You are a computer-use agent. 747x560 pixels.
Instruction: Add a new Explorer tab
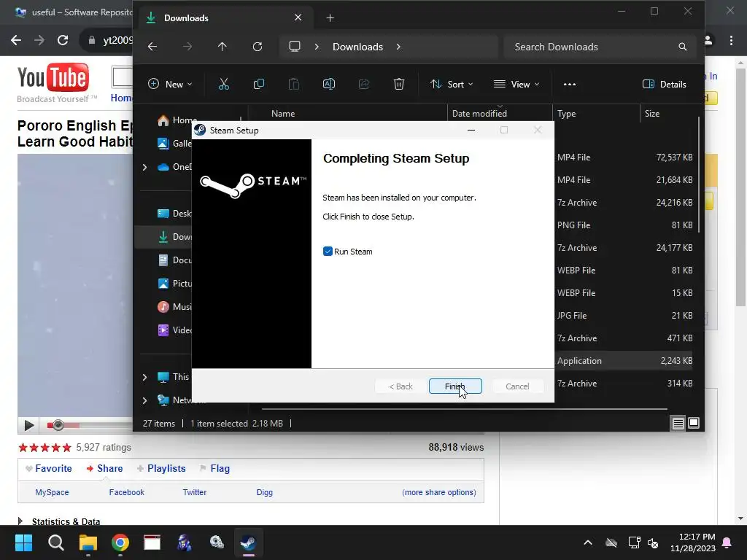(x=330, y=18)
